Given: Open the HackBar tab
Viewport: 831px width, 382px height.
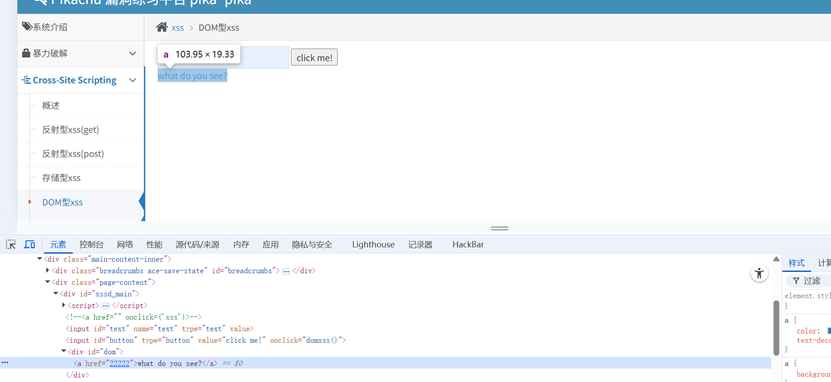Looking at the screenshot, I should (468, 244).
